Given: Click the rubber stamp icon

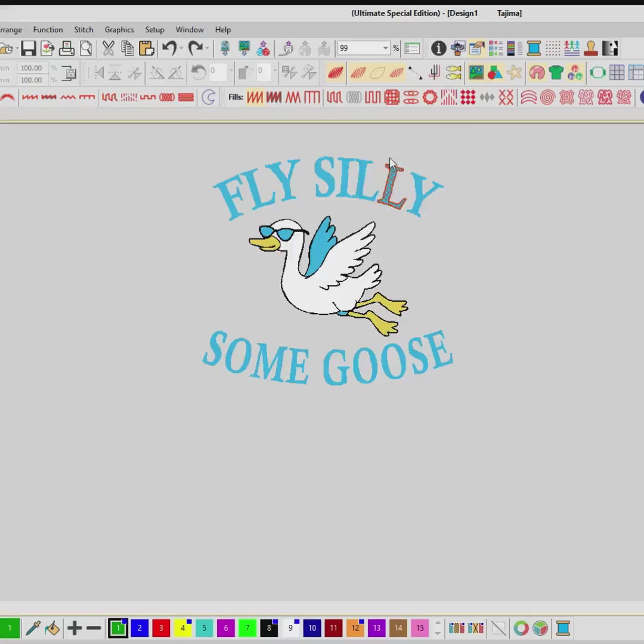Looking at the screenshot, I should 590,48.
